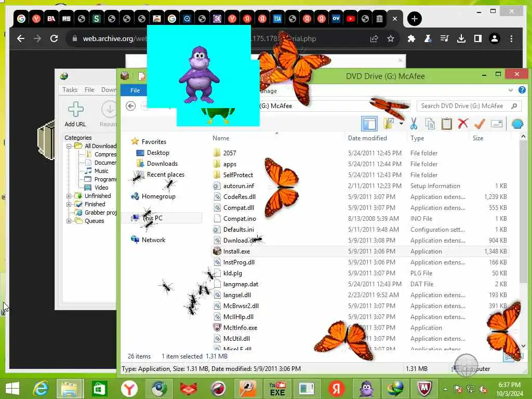Toggle the navigation pane layout button
The height and width of the screenshot is (399, 532).
(369, 124)
